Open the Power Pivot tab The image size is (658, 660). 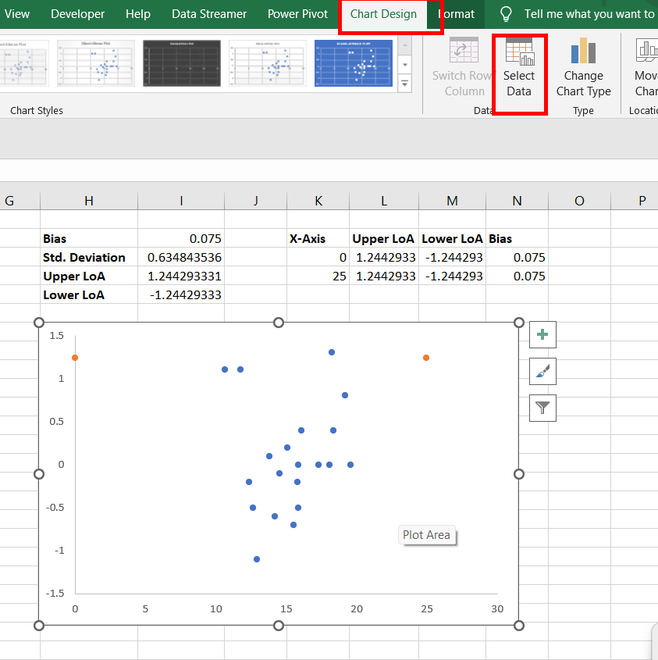pyautogui.click(x=298, y=14)
